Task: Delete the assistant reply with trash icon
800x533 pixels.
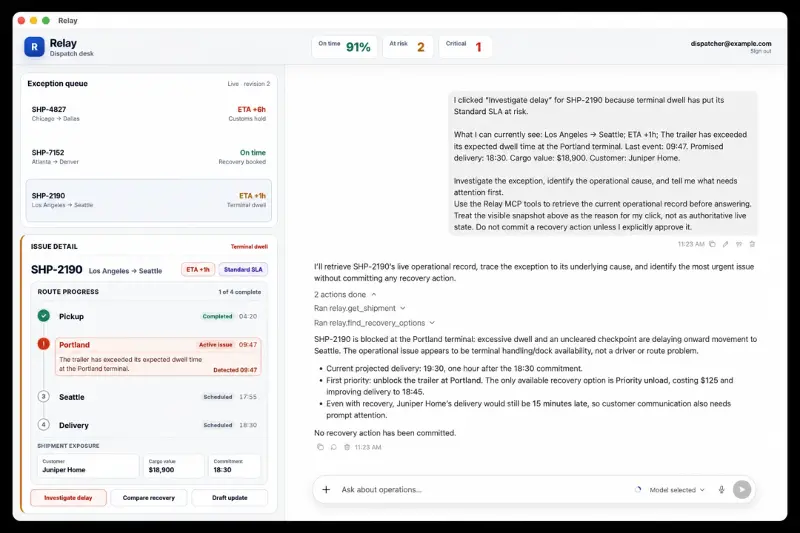Action: pyautogui.click(x=347, y=447)
